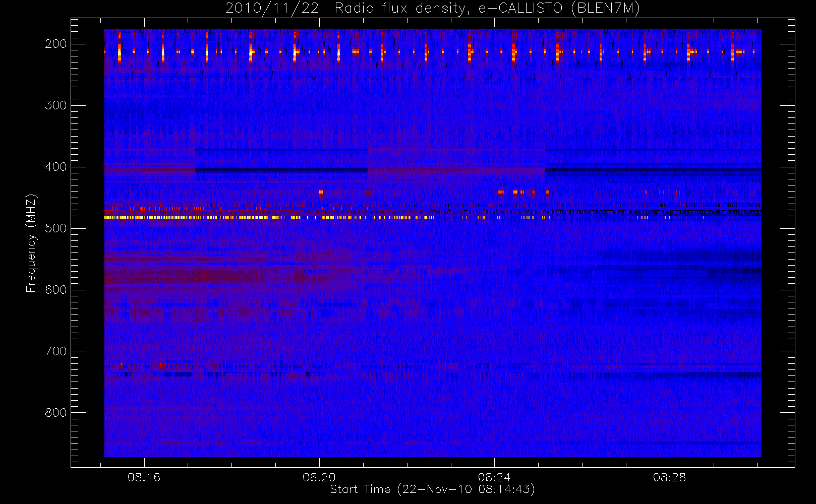The height and width of the screenshot is (504, 816).
Task: Click the 800 frequency tick label
Action: (x=56, y=413)
